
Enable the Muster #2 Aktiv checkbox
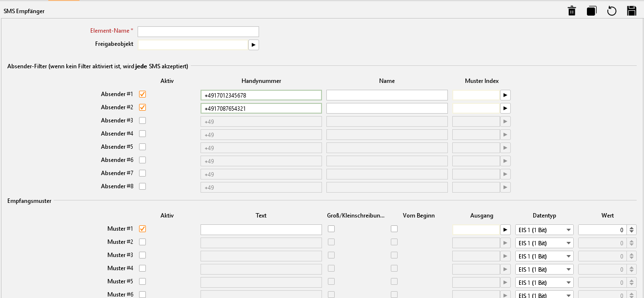142,242
